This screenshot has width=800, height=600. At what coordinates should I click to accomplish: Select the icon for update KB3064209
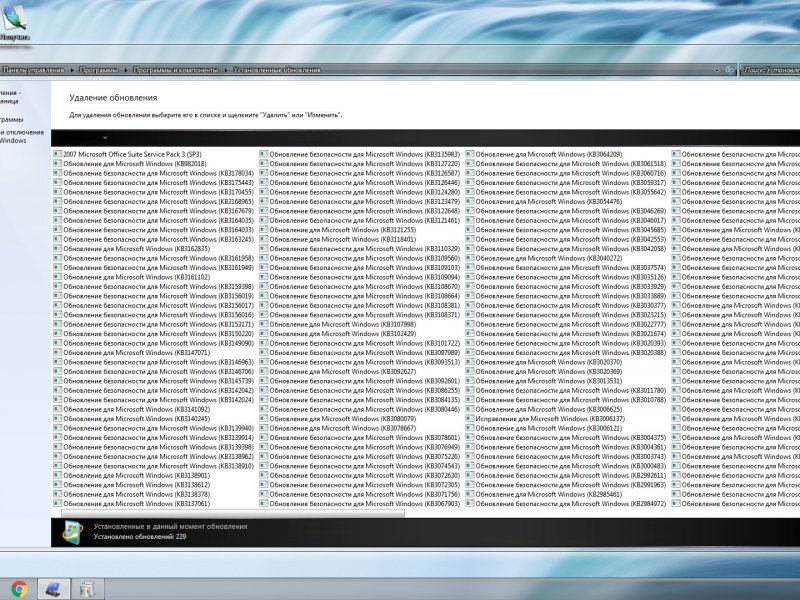(x=469, y=154)
